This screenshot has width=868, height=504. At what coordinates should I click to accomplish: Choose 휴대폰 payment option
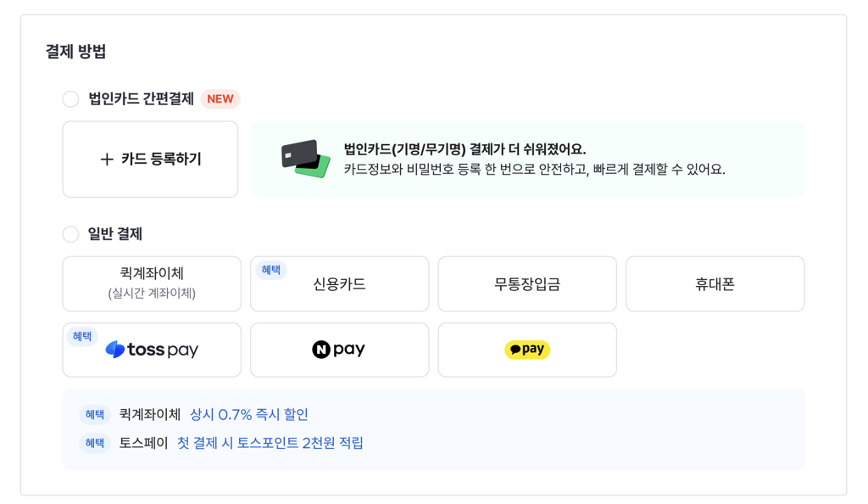715,283
